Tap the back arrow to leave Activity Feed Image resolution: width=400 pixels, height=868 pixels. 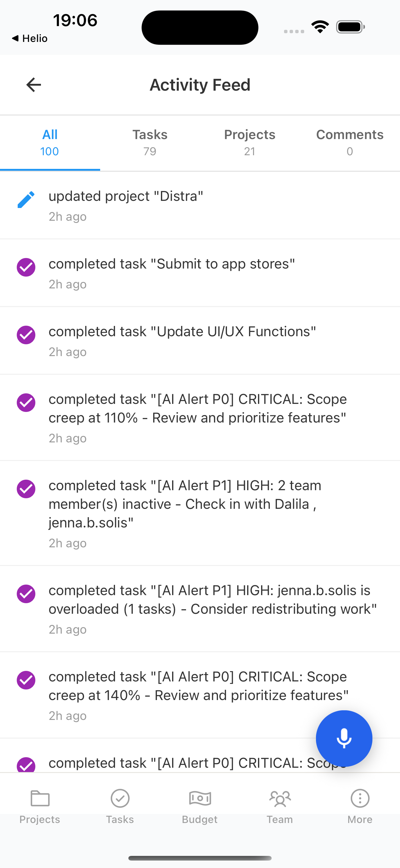(33, 84)
